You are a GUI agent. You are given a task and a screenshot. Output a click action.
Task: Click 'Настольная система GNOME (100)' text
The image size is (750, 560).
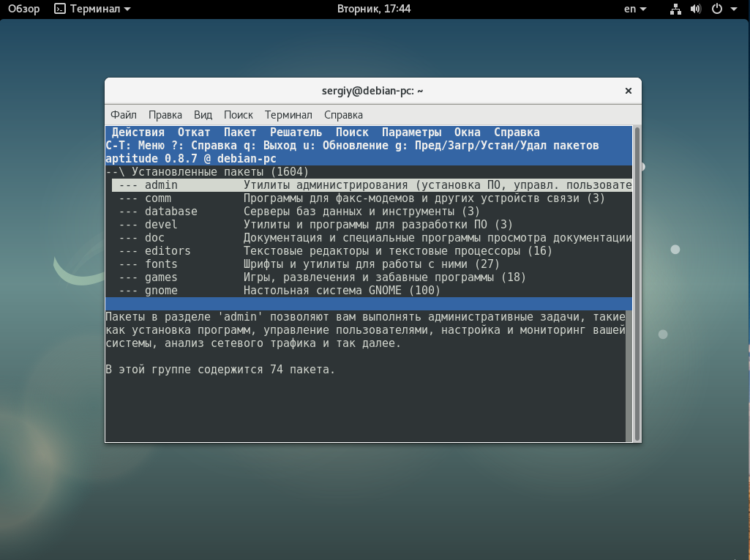342,291
